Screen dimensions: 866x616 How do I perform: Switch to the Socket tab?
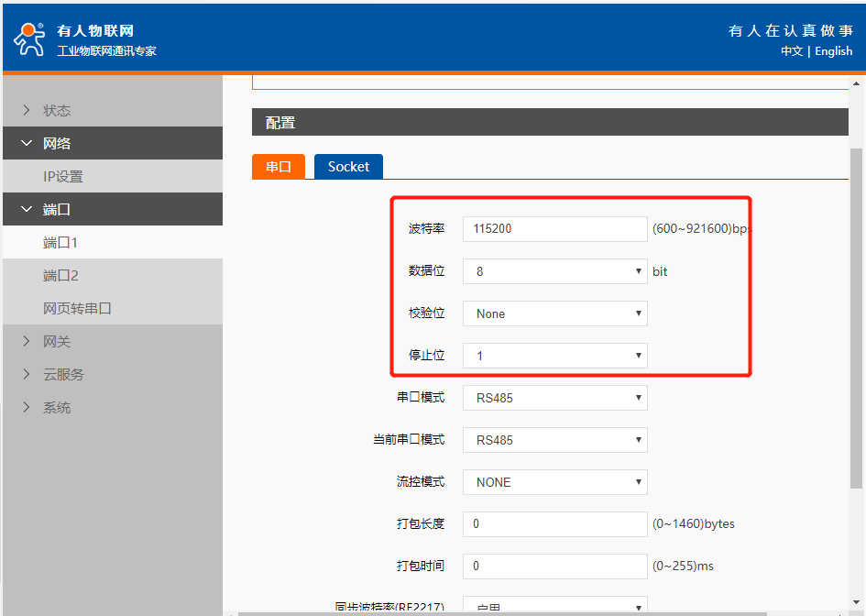point(348,167)
